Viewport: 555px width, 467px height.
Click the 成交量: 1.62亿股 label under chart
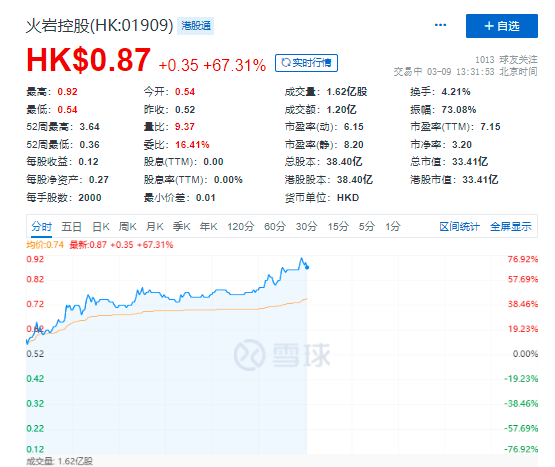point(59,461)
